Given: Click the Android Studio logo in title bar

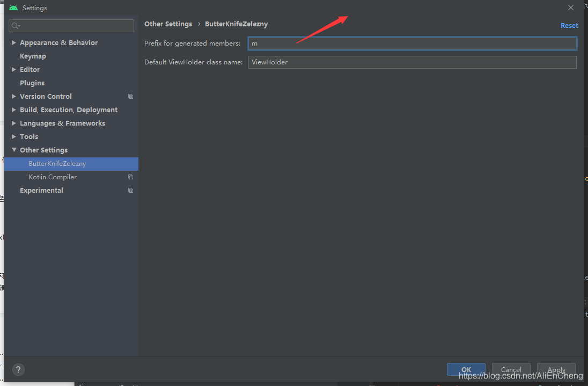Looking at the screenshot, I should (13, 8).
